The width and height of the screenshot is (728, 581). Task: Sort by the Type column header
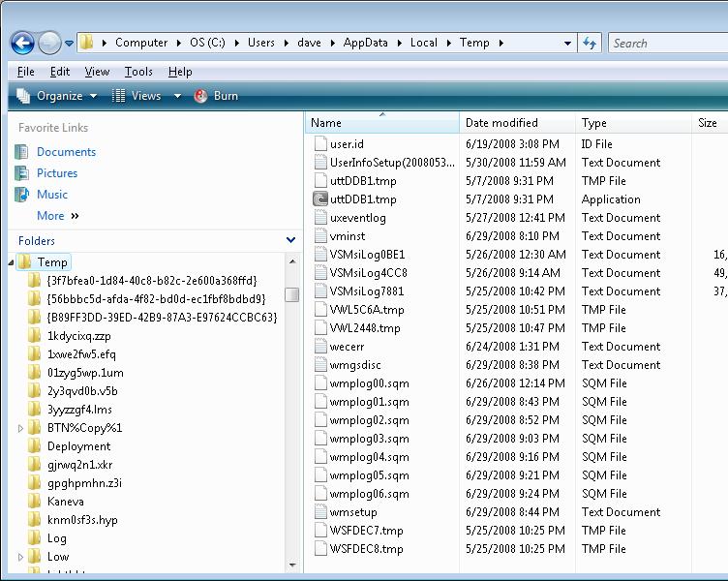point(634,123)
